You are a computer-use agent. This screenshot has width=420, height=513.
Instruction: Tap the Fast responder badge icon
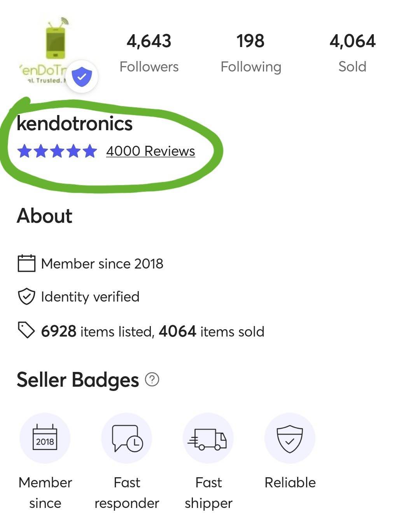(127, 438)
